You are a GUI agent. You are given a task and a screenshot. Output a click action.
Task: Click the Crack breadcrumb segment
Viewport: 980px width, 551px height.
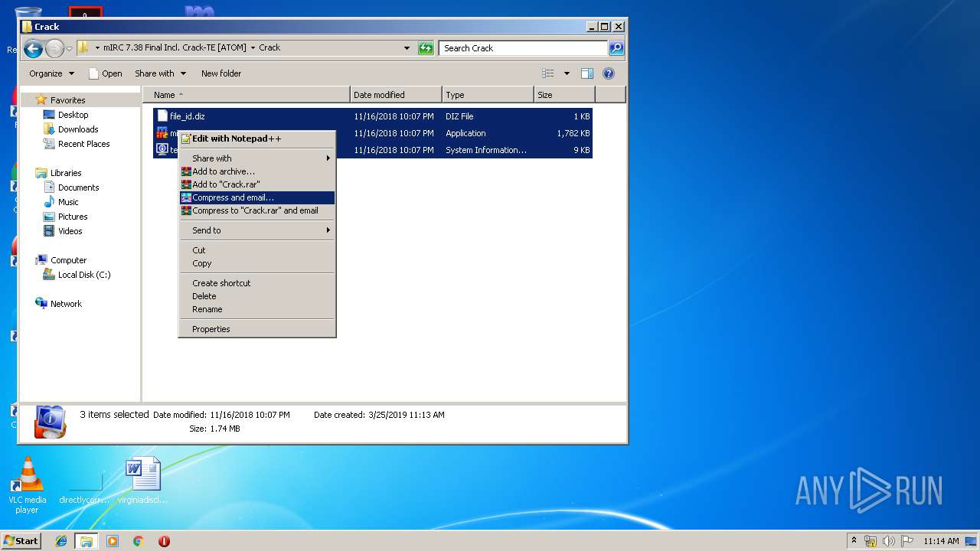[269, 47]
